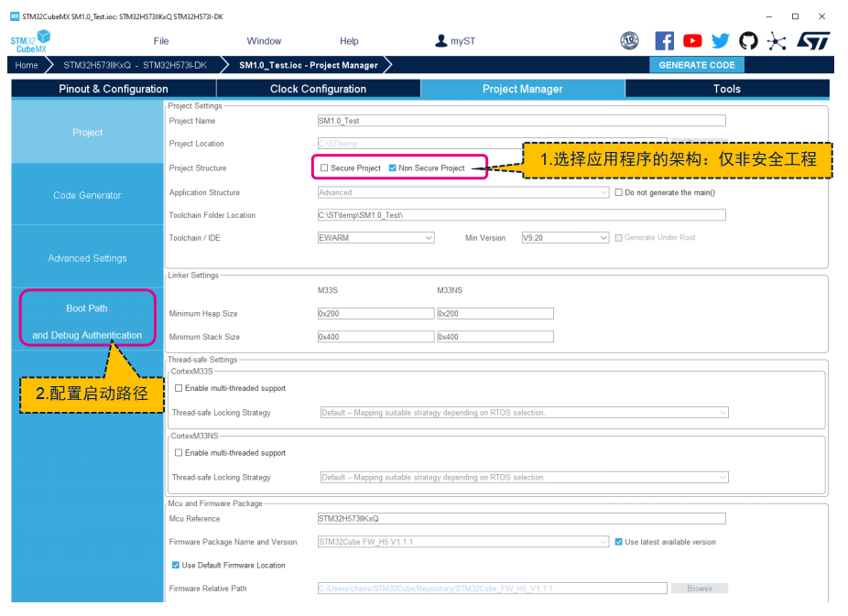Open Firmware Package Name and Version dropdown

click(463, 542)
